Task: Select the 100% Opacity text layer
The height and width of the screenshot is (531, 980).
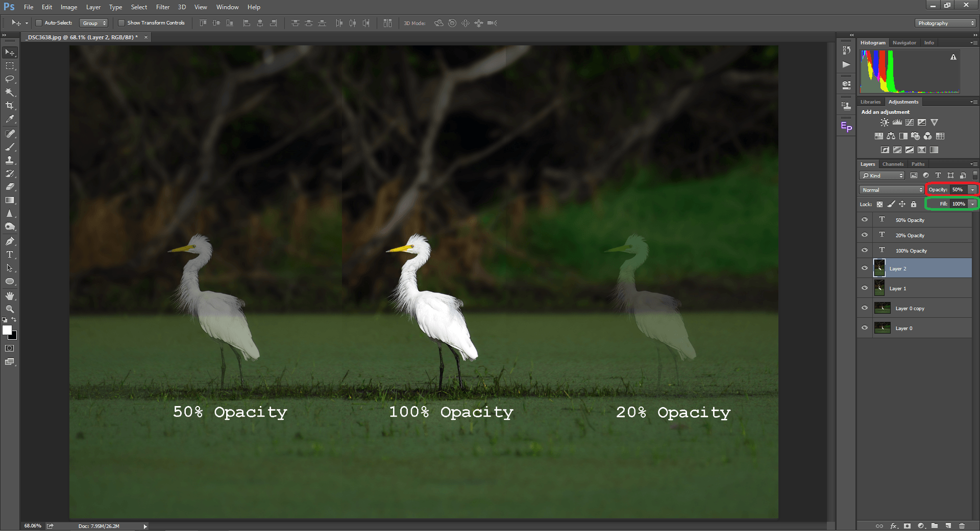Action: click(x=911, y=250)
